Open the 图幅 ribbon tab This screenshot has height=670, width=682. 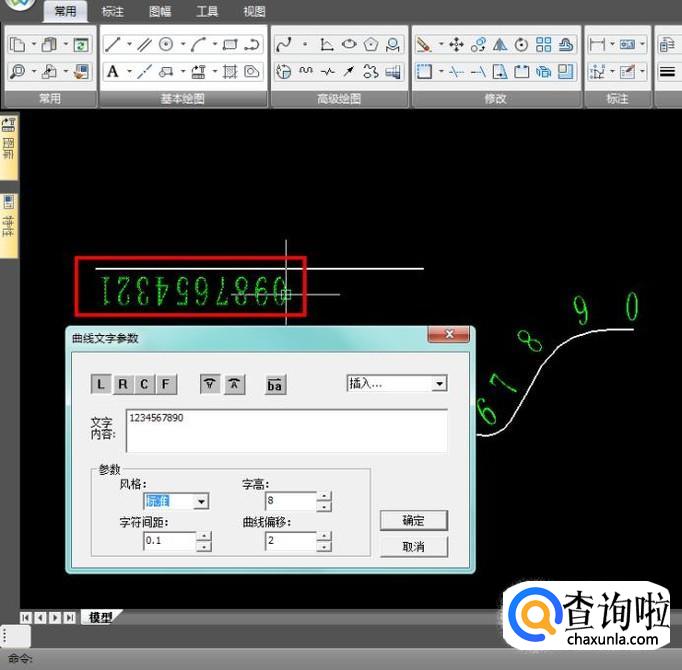pyautogui.click(x=160, y=11)
